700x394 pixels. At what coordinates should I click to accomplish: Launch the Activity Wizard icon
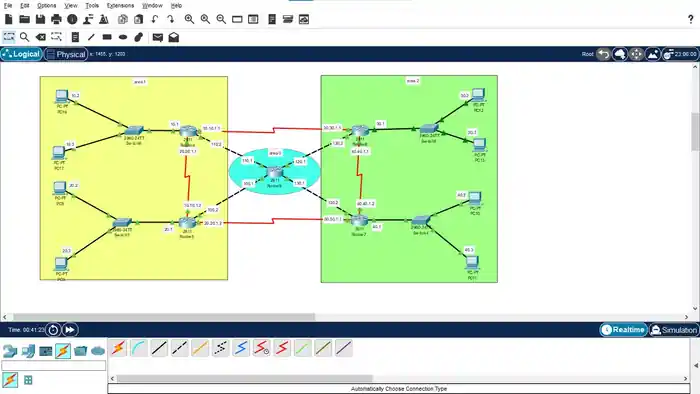click(88, 19)
